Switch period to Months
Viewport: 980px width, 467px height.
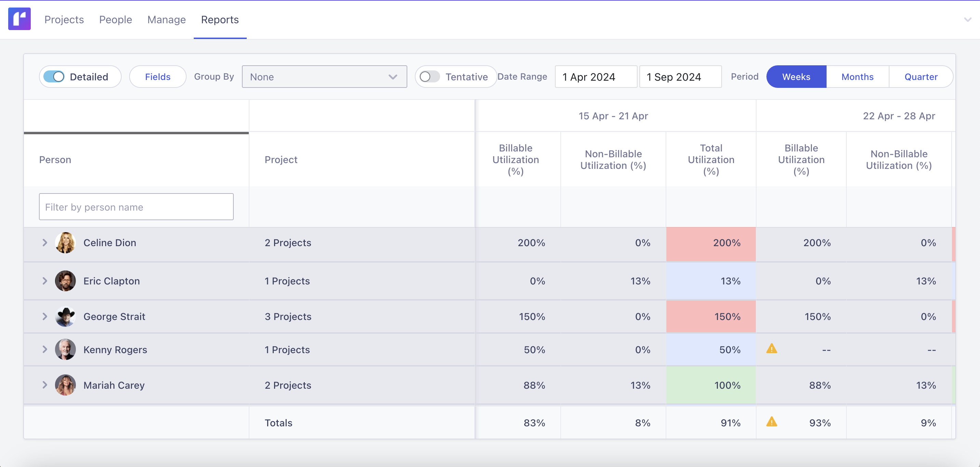tap(857, 77)
